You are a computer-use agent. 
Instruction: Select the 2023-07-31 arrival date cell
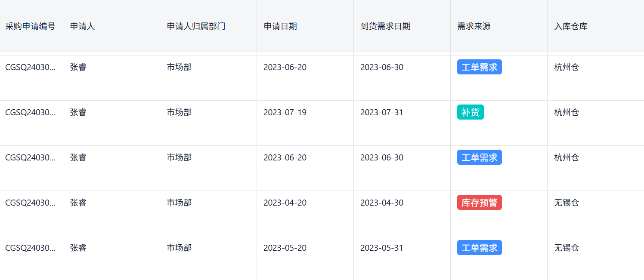(382, 112)
